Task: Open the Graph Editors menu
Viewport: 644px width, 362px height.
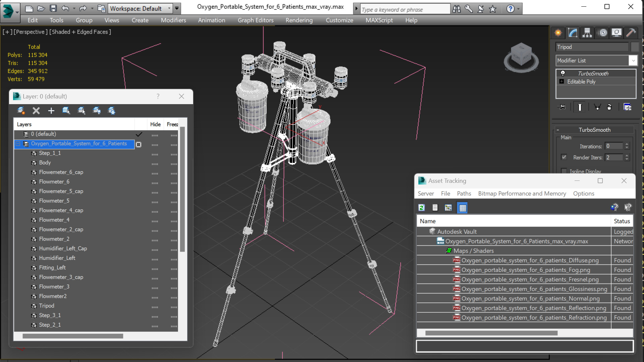Action: 255,20
